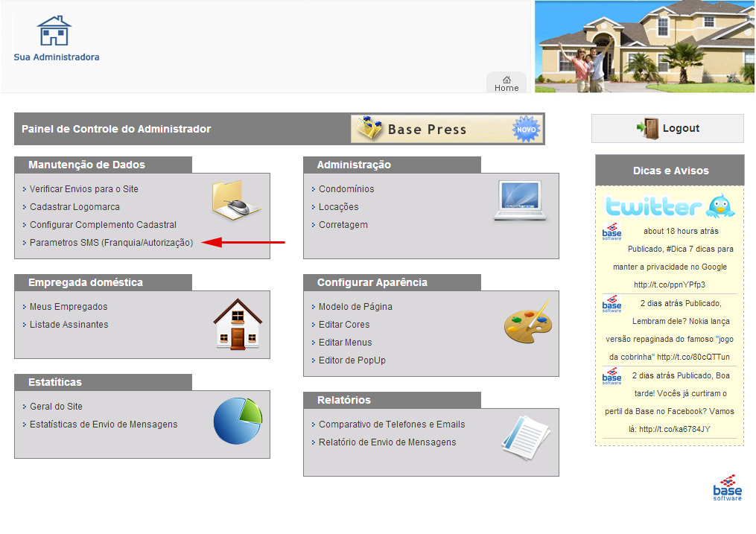The width and height of the screenshot is (756, 534).
Task: Open Comparativo de Telefones e Emails
Action: pos(392,425)
